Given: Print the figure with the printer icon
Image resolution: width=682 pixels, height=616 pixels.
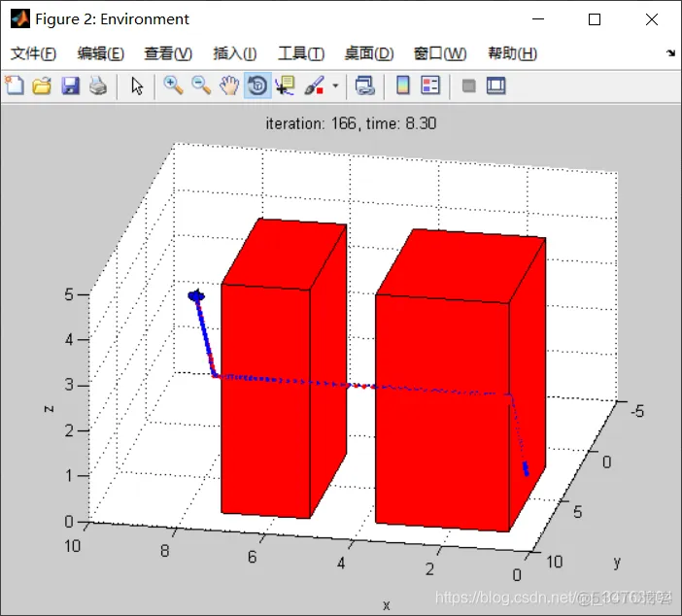Looking at the screenshot, I should [x=98, y=86].
